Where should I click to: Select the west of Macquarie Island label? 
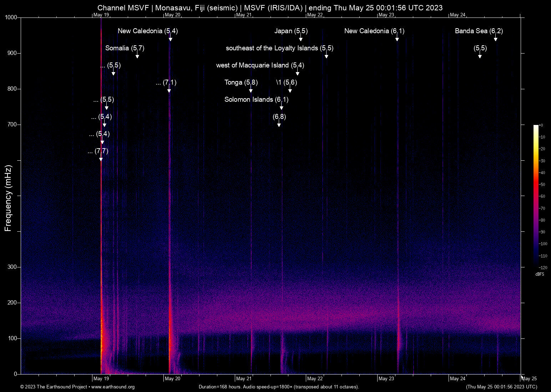point(260,65)
